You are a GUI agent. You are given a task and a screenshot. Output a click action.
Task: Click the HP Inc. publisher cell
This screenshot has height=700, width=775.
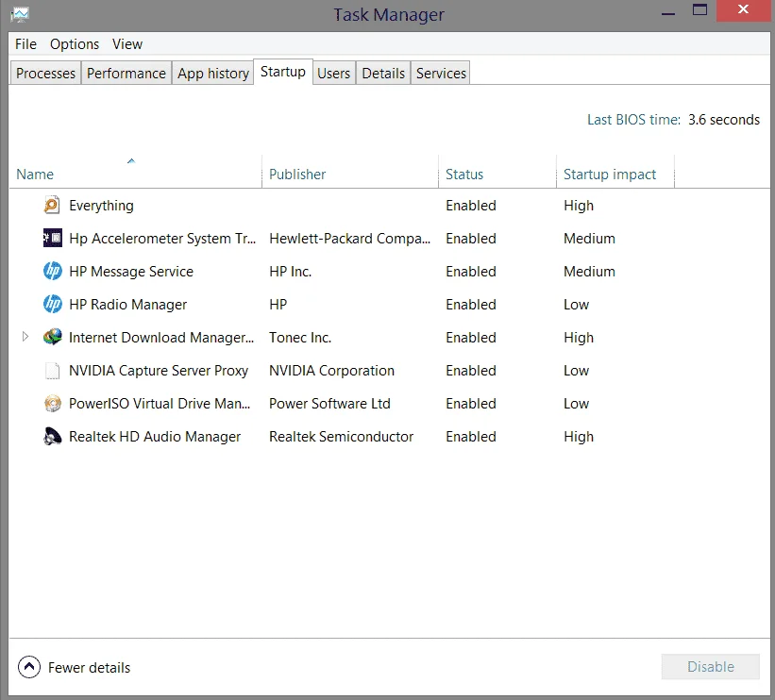290,271
